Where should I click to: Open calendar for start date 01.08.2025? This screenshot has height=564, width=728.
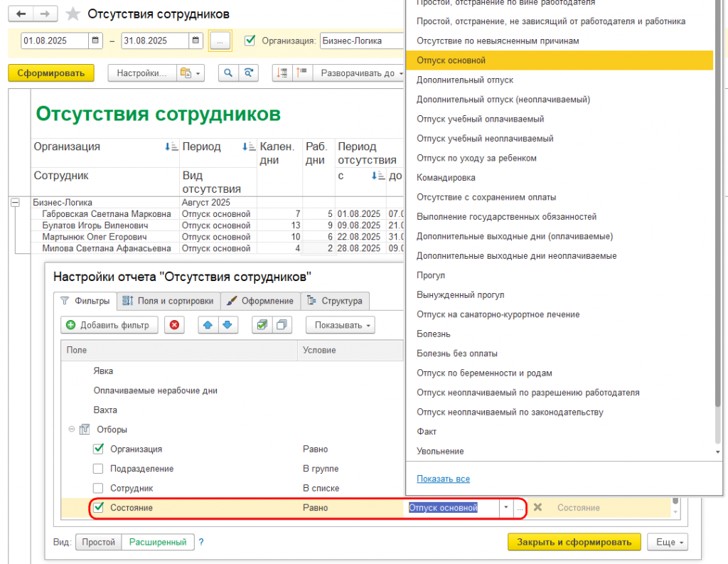click(95, 41)
